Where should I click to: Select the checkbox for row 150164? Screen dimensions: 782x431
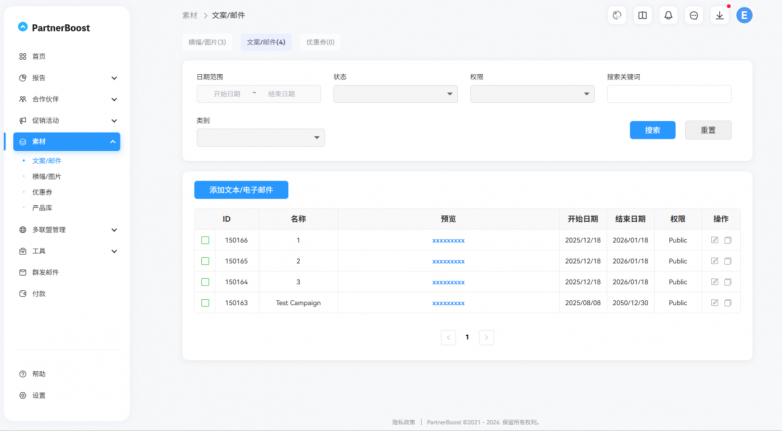[x=205, y=282]
